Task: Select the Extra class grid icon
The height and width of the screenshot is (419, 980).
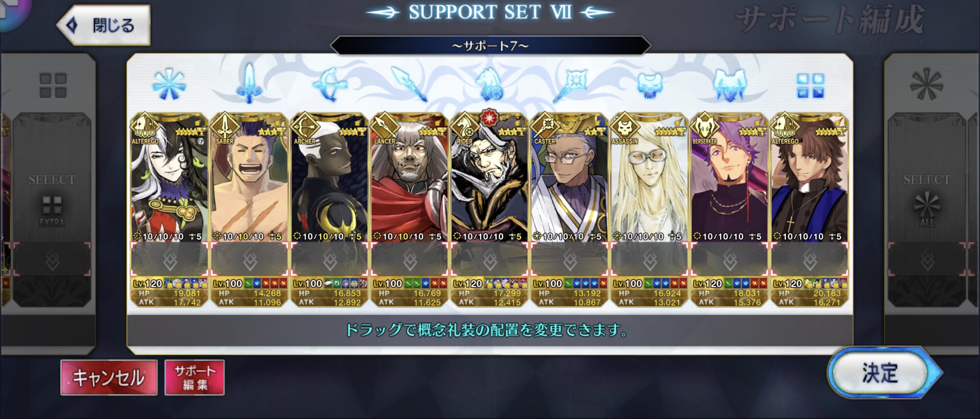Action: (810, 86)
